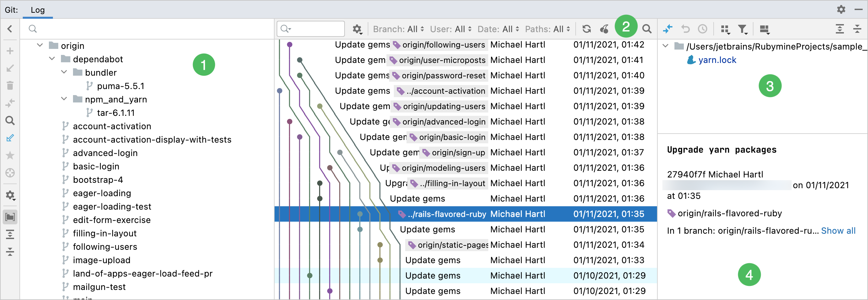Click the Cherry-Pick icon
This screenshot has width=868, height=300.
tap(604, 29)
